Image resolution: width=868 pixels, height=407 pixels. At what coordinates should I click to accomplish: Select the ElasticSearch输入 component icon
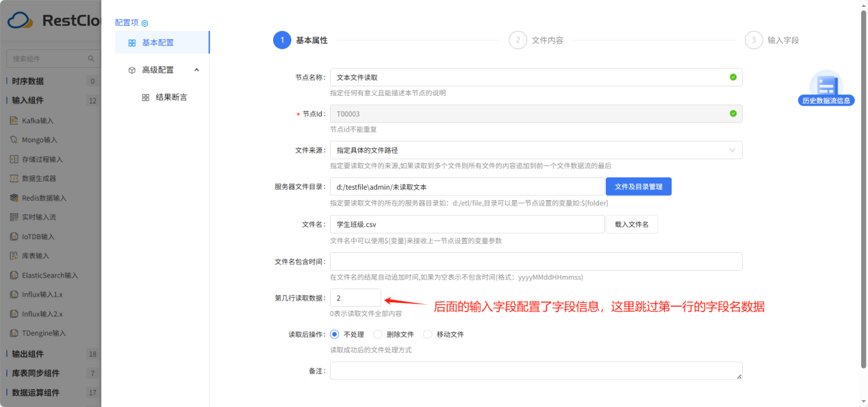pyautogui.click(x=14, y=274)
